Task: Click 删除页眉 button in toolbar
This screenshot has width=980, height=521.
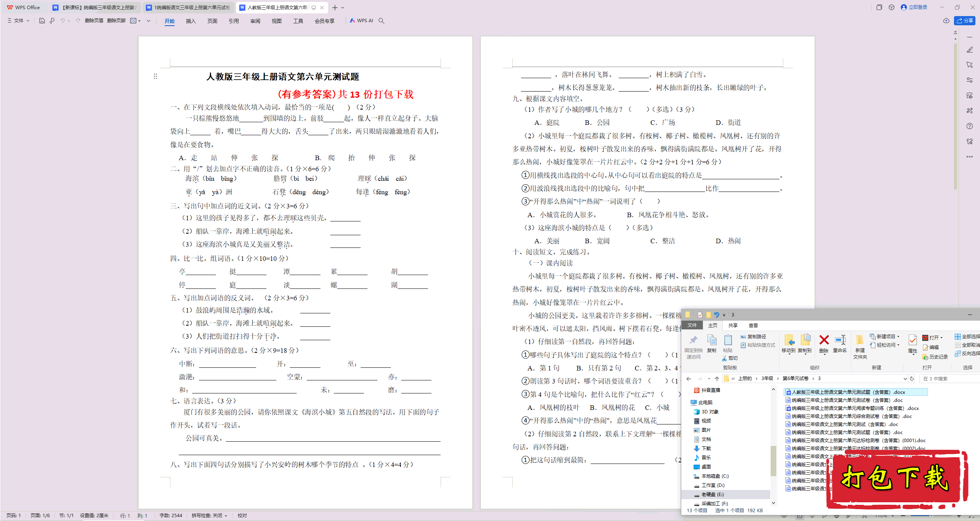Action: pos(94,21)
